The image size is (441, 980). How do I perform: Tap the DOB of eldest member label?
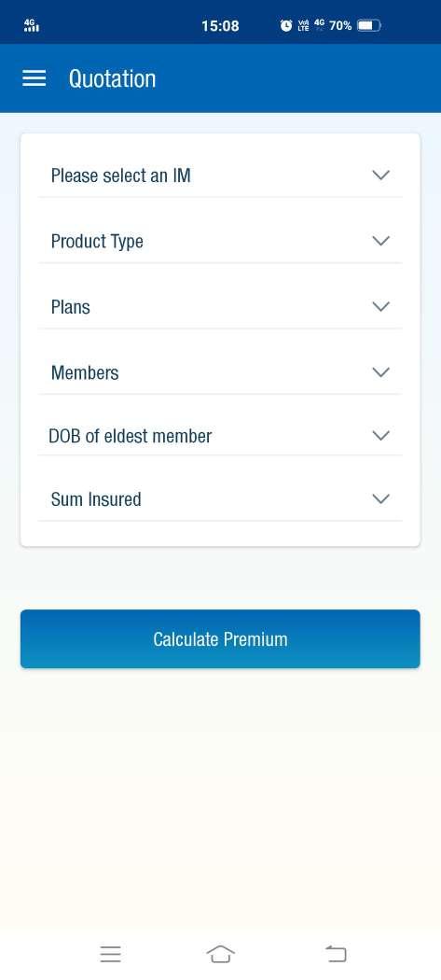coord(130,436)
